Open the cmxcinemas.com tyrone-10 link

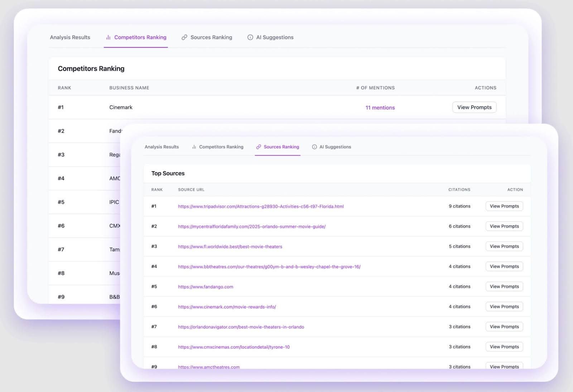[234, 347]
